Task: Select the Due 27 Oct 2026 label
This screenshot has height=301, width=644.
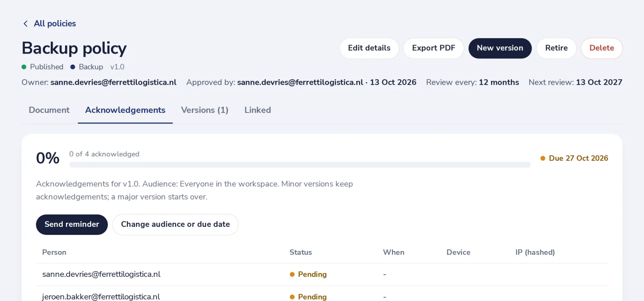Action: pos(574,158)
